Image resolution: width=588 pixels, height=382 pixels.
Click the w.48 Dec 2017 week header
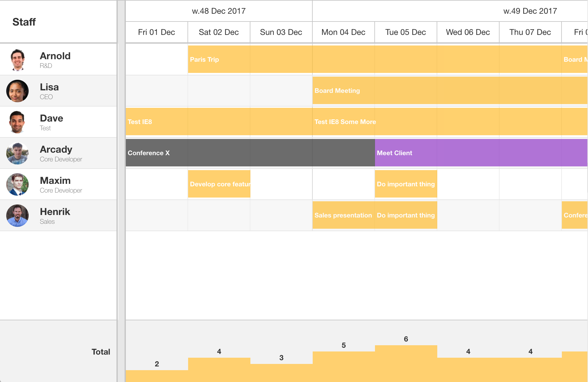tap(219, 11)
